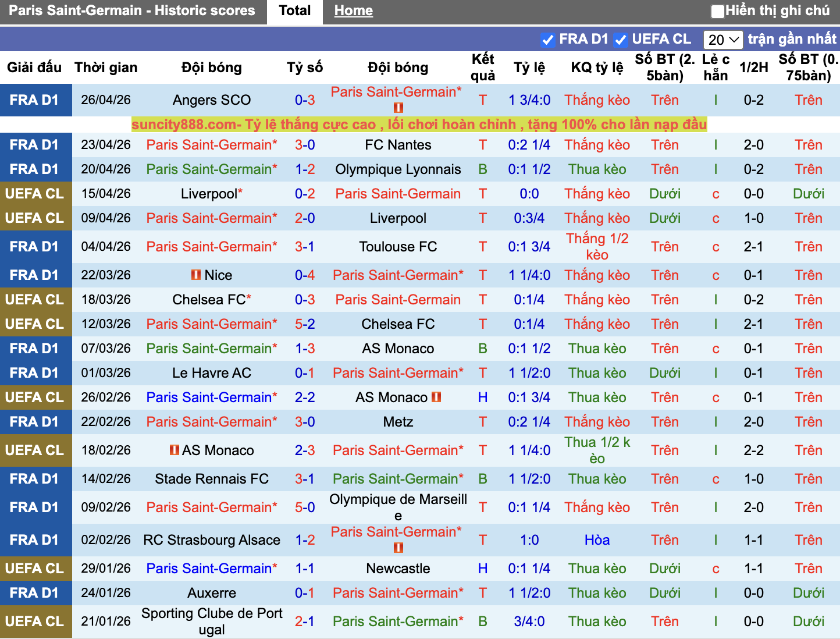
Task: Click the Thời gian column header
Action: pyautogui.click(x=106, y=68)
